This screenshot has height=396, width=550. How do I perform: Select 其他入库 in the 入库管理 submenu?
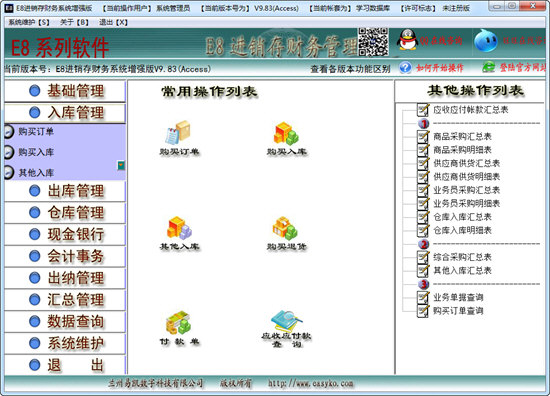(36, 173)
